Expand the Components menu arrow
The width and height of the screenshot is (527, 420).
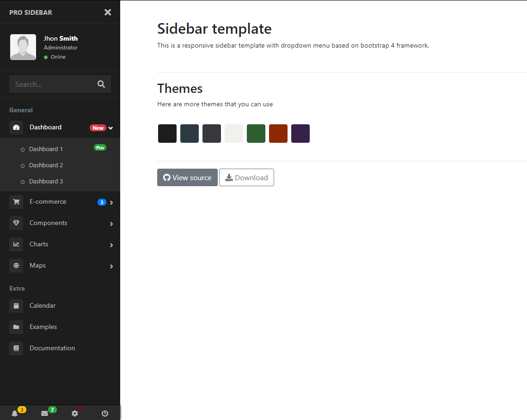click(x=111, y=223)
